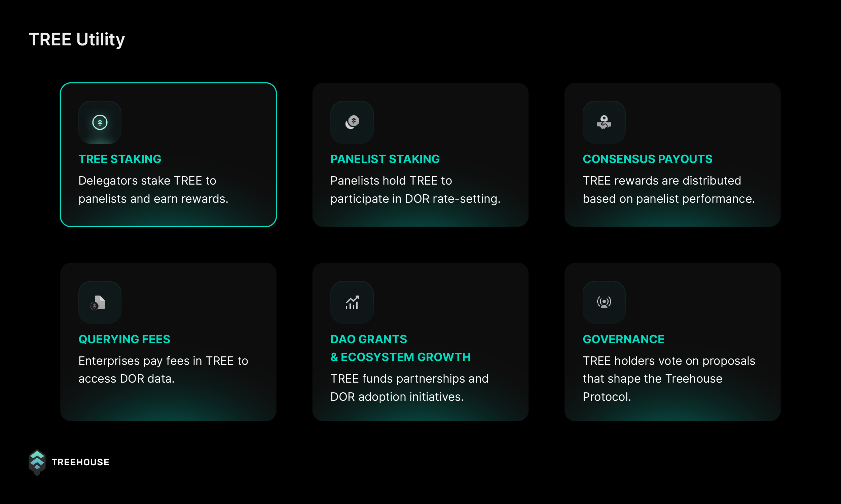The width and height of the screenshot is (841, 504).
Task: Select the 'TREE holders vote on proposals' text
Action: tap(669, 378)
